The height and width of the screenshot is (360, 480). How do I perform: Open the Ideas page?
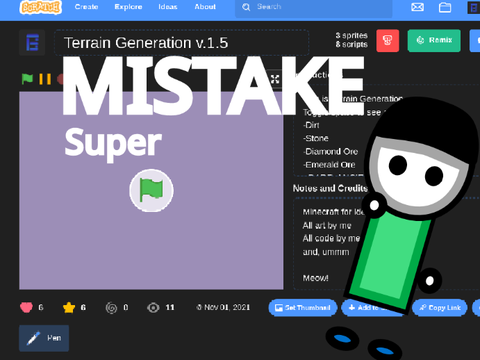tap(168, 7)
